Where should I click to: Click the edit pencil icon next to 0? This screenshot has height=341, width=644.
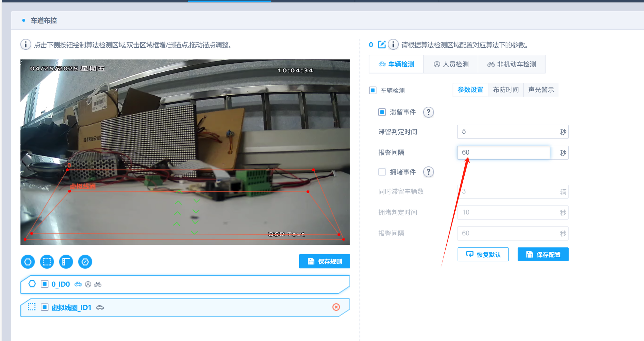point(382,44)
